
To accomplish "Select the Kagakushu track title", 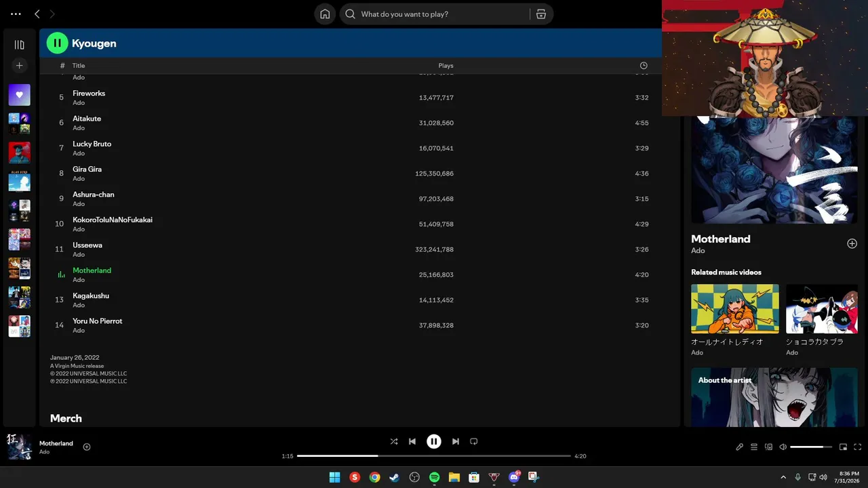I will click(x=91, y=296).
